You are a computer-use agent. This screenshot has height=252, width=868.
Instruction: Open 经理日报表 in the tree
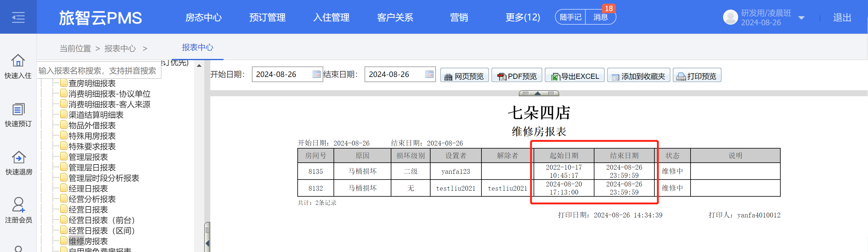pyautogui.click(x=88, y=189)
